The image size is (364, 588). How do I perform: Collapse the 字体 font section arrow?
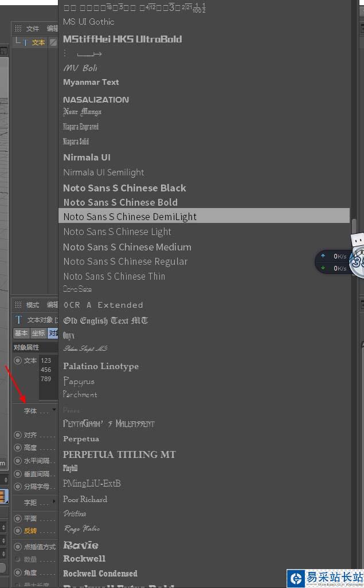(54, 409)
